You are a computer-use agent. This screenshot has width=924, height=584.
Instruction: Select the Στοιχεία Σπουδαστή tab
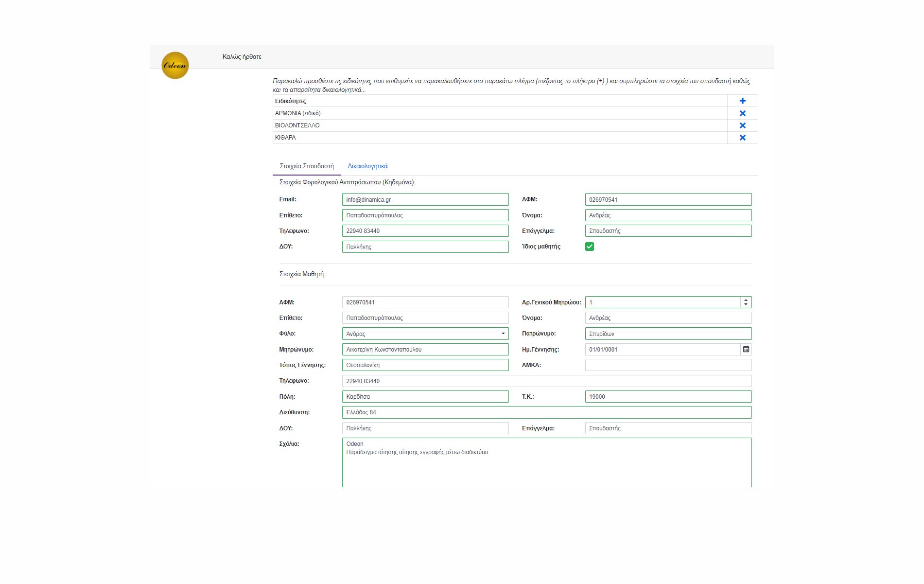click(307, 166)
